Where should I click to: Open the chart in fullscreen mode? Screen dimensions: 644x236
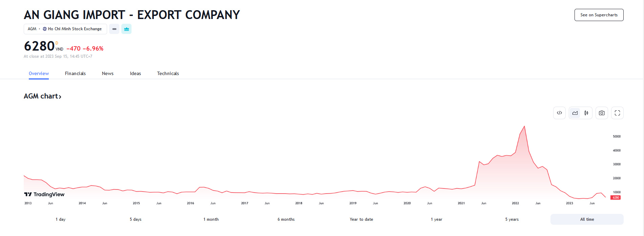point(617,113)
